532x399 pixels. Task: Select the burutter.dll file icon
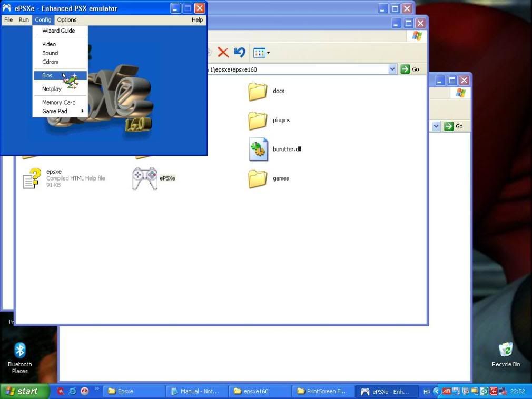259,149
